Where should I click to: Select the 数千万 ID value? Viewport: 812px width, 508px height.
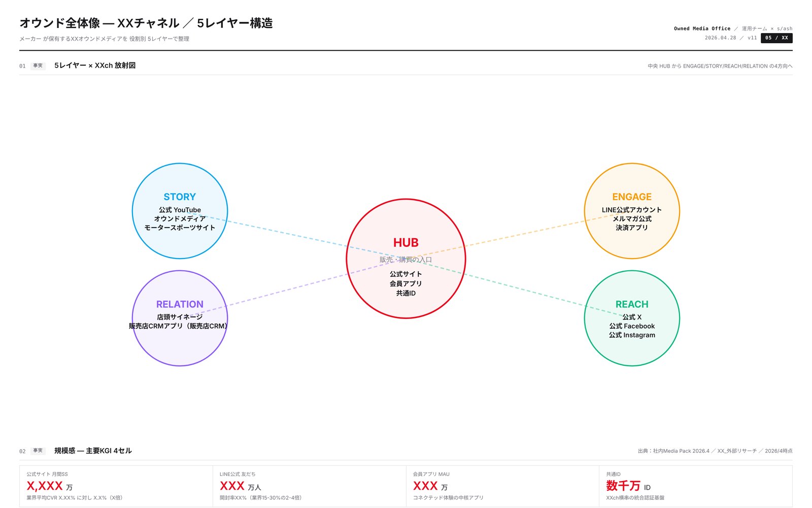(628, 486)
